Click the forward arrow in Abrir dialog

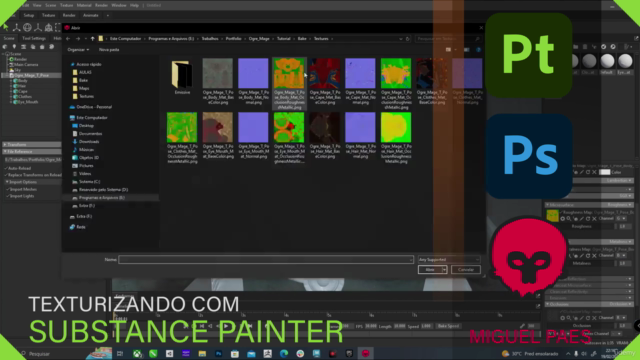point(78,39)
